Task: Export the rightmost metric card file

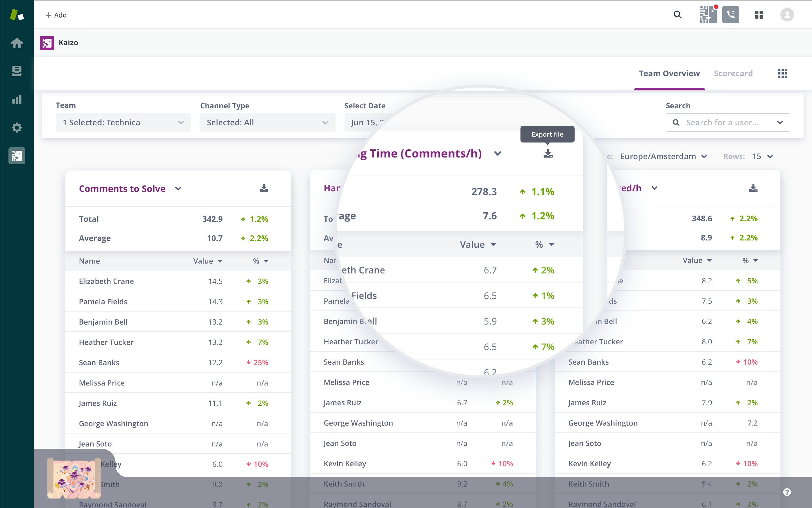Action: [x=753, y=188]
